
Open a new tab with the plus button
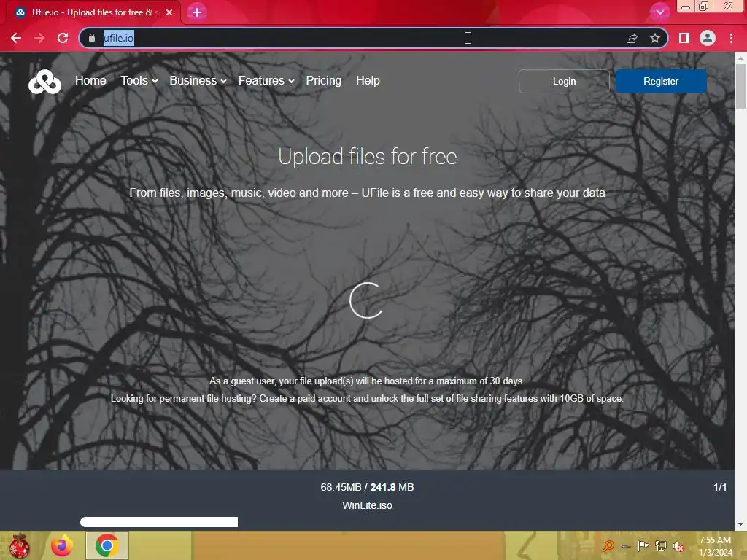click(x=197, y=12)
